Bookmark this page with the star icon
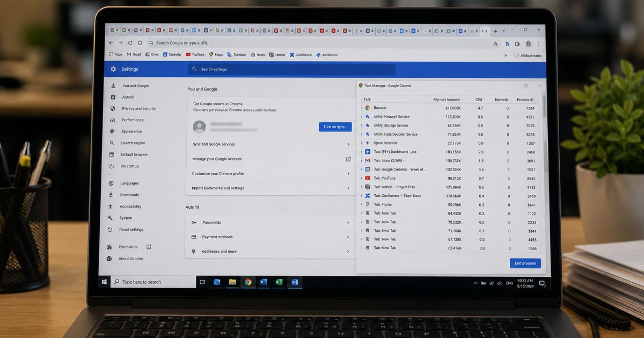 [495, 43]
